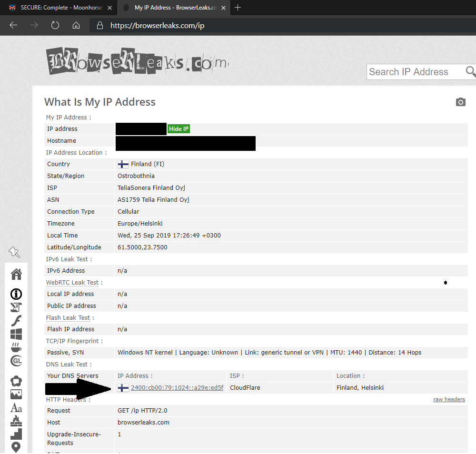476x454 pixels.
Task: Click the search magnifier icon
Action: point(470,71)
